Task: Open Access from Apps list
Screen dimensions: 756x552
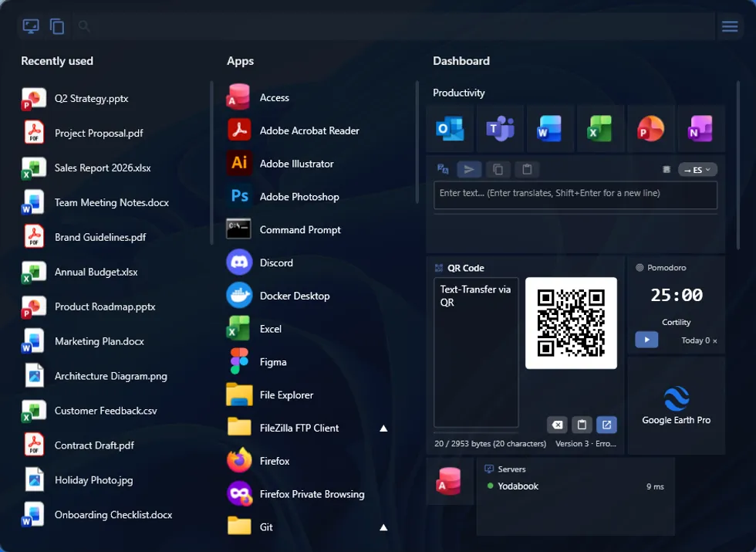Action: tap(309, 97)
